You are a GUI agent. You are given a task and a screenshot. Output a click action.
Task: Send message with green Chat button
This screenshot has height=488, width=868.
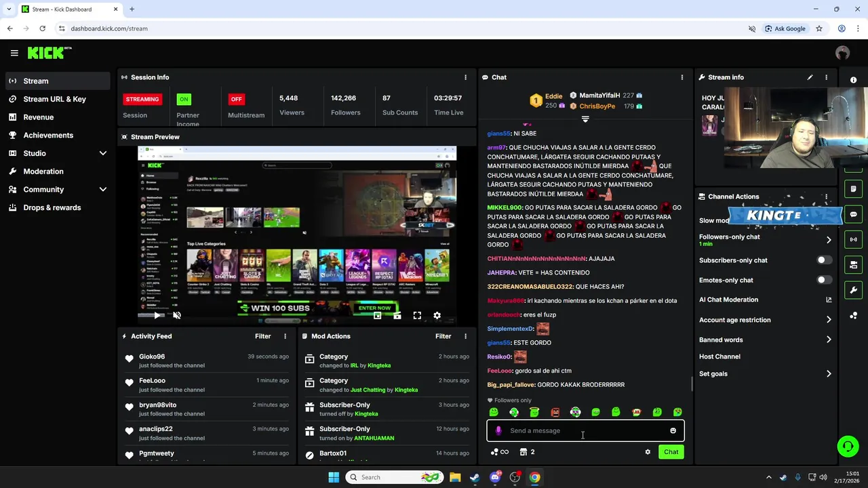(x=671, y=452)
